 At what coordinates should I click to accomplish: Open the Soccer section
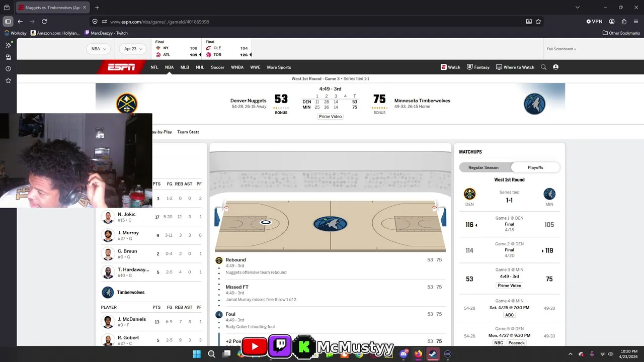pyautogui.click(x=218, y=67)
